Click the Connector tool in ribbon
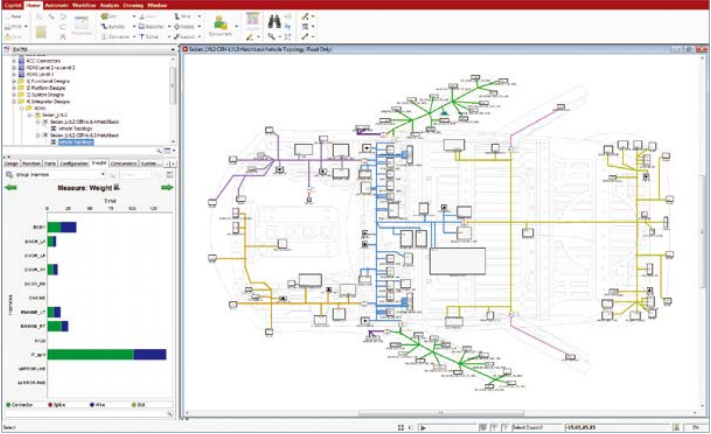The width and height of the screenshot is (711, 434). pyautogui.click(x=116, y=35)
